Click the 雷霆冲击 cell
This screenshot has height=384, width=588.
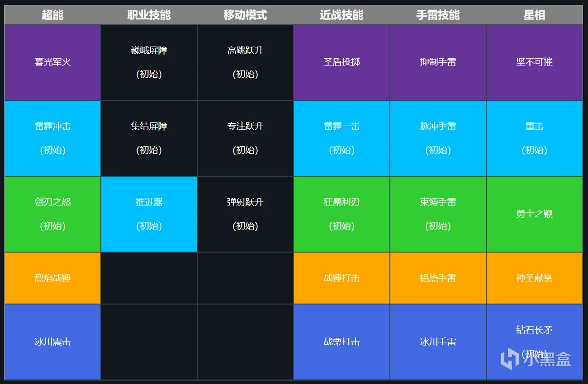[x=52, y=138]
